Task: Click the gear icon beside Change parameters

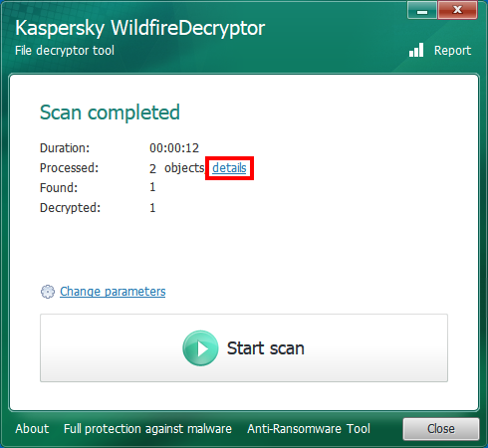Action: (48, 292)
